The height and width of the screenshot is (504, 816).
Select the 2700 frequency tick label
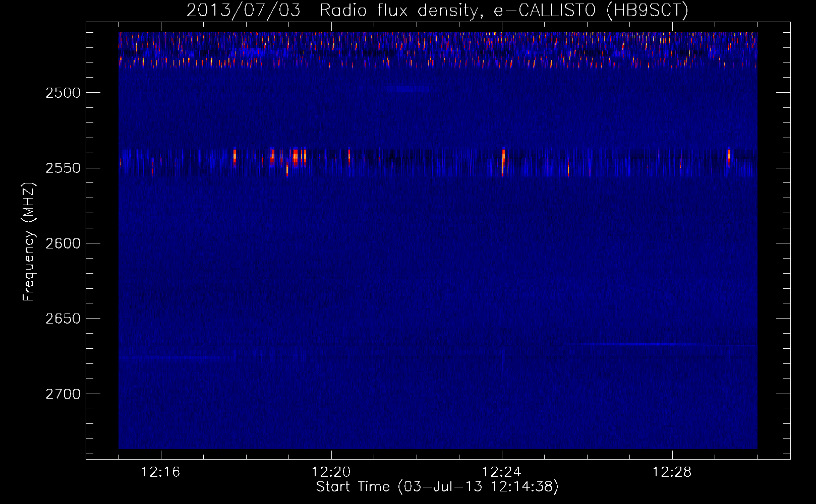click(x=63, y=394)
